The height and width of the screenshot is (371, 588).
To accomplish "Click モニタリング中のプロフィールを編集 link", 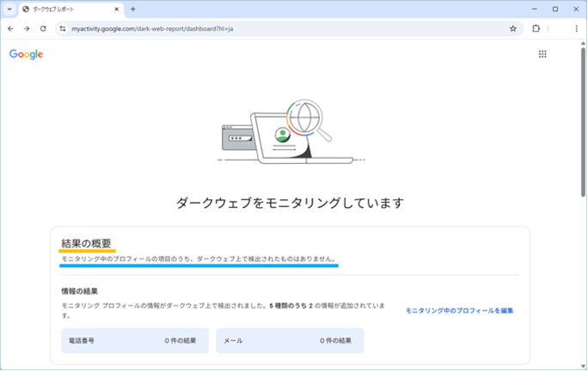I will tap(459, 310).
